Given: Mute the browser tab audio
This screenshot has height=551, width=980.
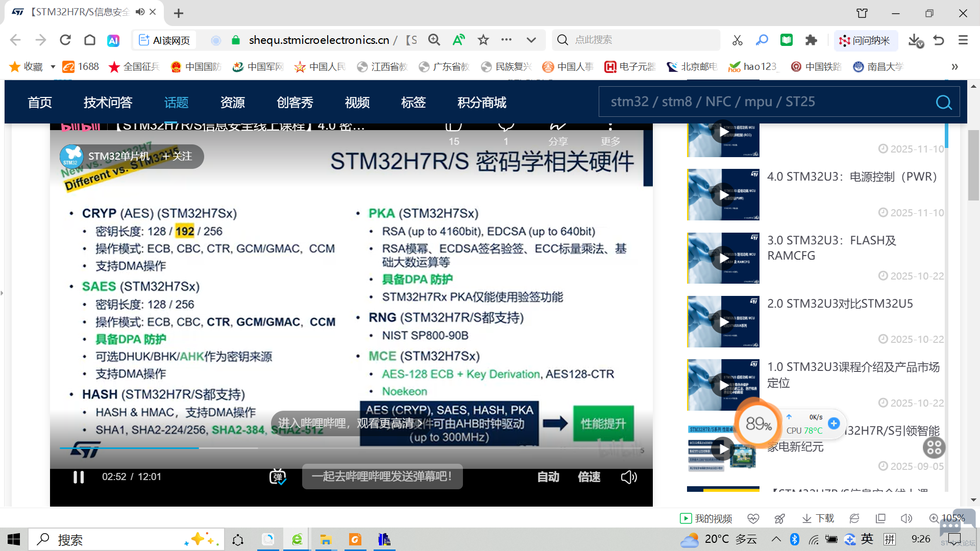Looking at the screenshot, I should (140, 12).
